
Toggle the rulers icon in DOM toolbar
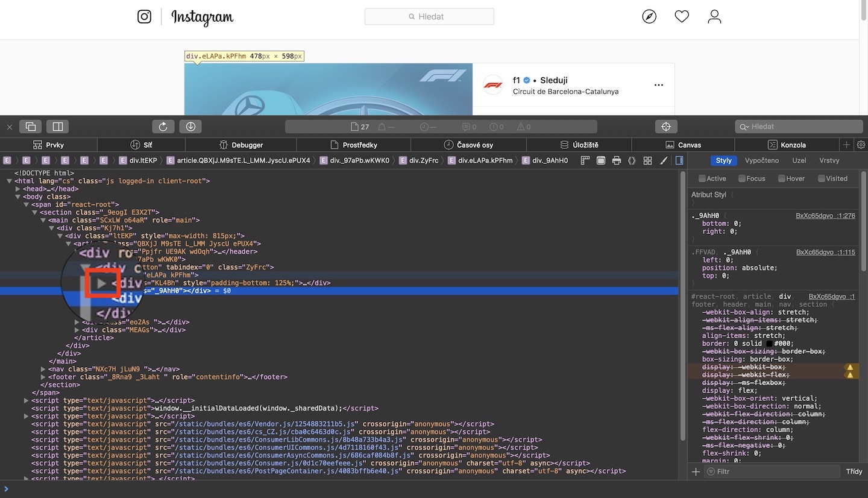pyautogui.click(x=585, y=160)
